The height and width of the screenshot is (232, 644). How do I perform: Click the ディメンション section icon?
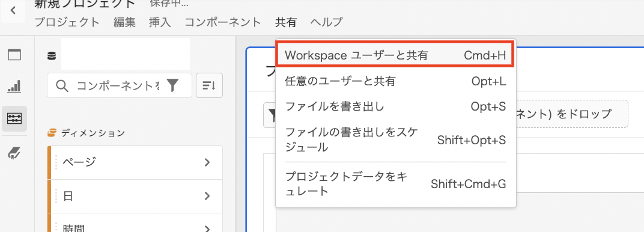(x=52, y=133)
